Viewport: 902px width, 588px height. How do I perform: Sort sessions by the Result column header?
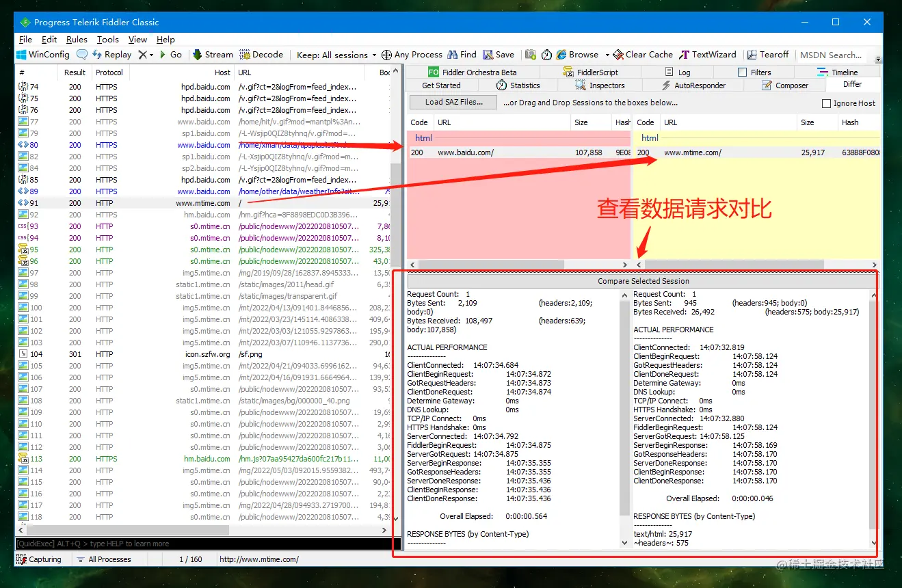[x=75, y=72]
